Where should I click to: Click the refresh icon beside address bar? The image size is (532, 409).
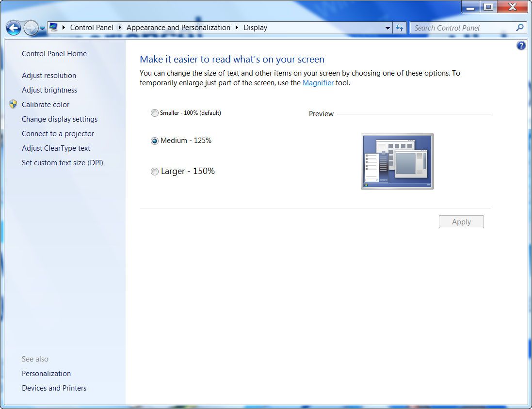click(400, 28)
